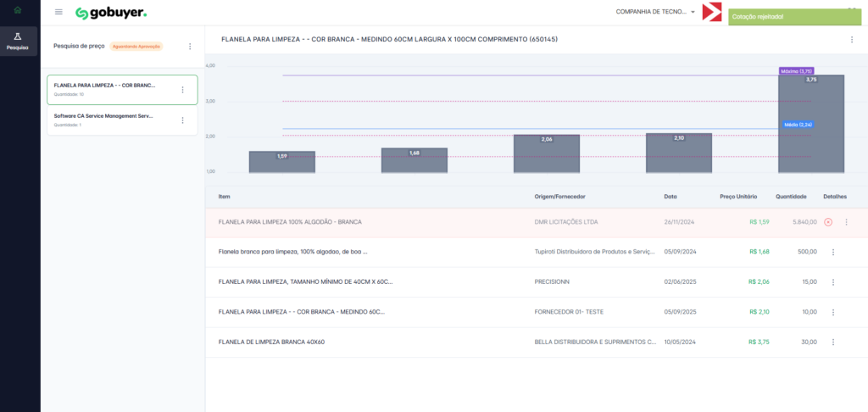Open options menu for DMR LICITAÇÕES row

click(845, 222)
